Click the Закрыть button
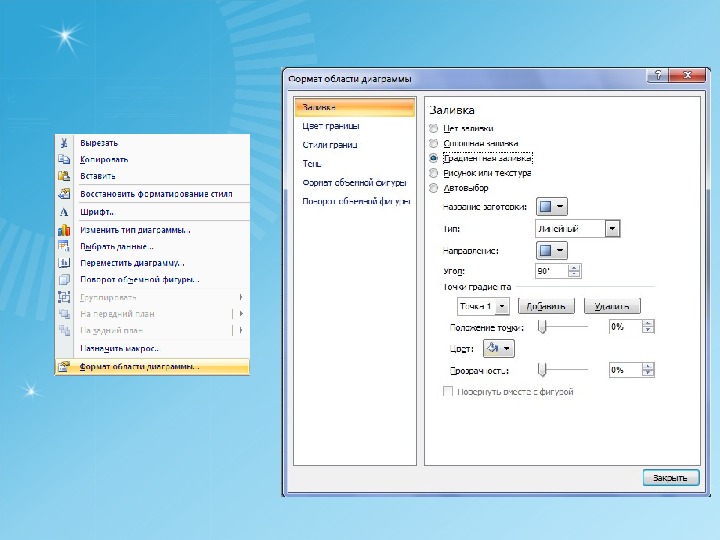Image resolution: width=720 pixels, height=540 pixels. tap(671, 478)
